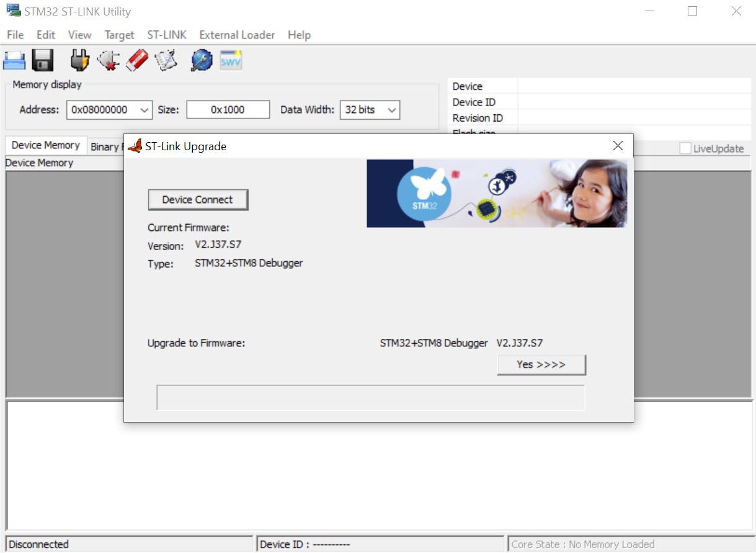Image resolution: width=756 pixels, height=553 pixels.
Task: Click the Device ID status bar entry
Action: pyautogui.click(x=380, y=544)
